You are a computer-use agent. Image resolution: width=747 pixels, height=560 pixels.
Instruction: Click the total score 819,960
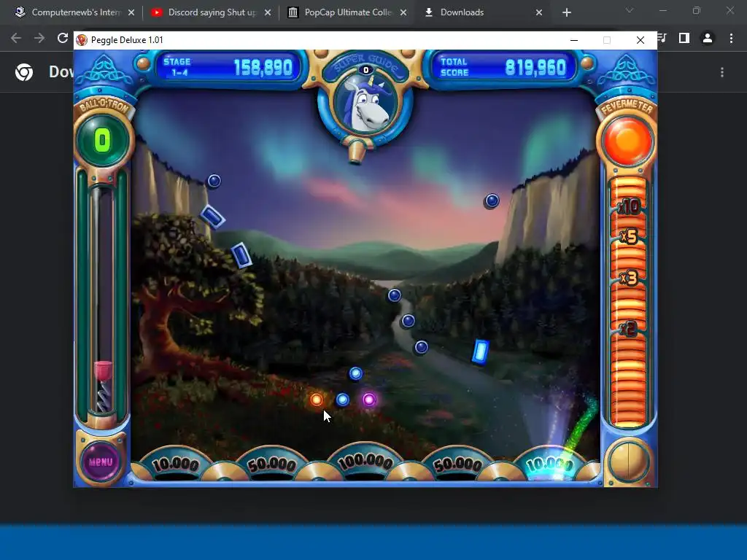pyautogui.click(x=536, y=68)
